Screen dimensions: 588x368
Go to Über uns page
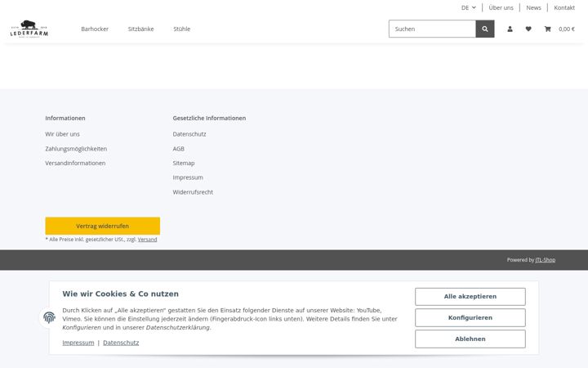point(501,7)
